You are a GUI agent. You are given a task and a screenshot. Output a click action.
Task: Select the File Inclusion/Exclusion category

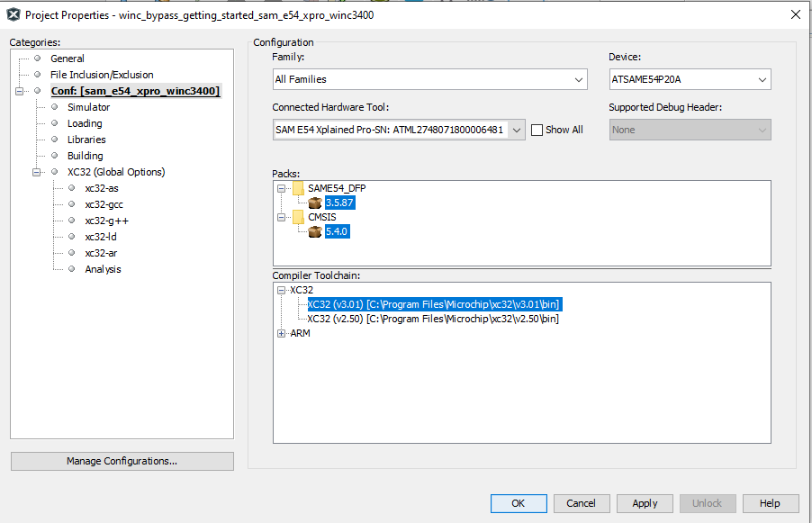coord(102,75)
